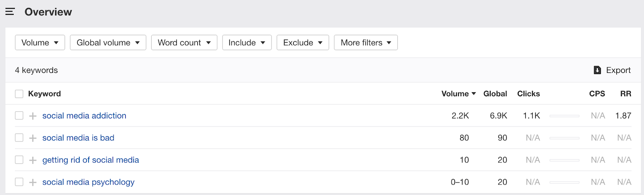
Task: Toggle the select-all Keyword checkbox
Action: 19,94
